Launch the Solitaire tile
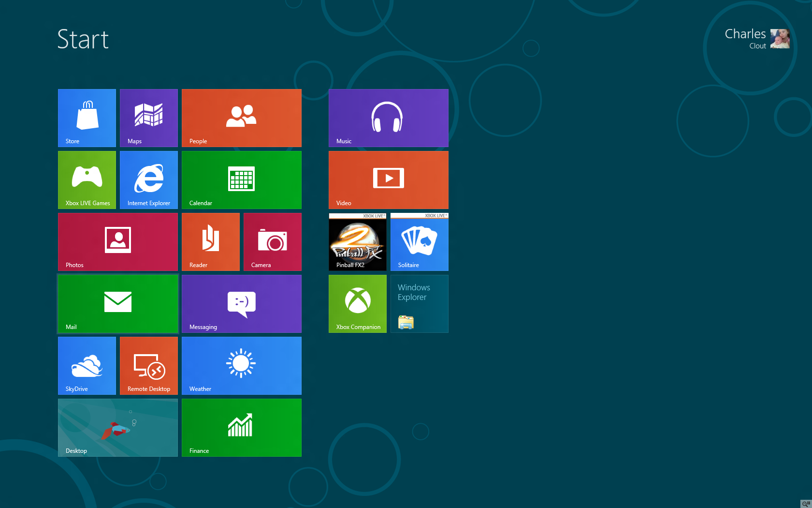The width and height of the screenshot is (812, 508). coord(420,242)
